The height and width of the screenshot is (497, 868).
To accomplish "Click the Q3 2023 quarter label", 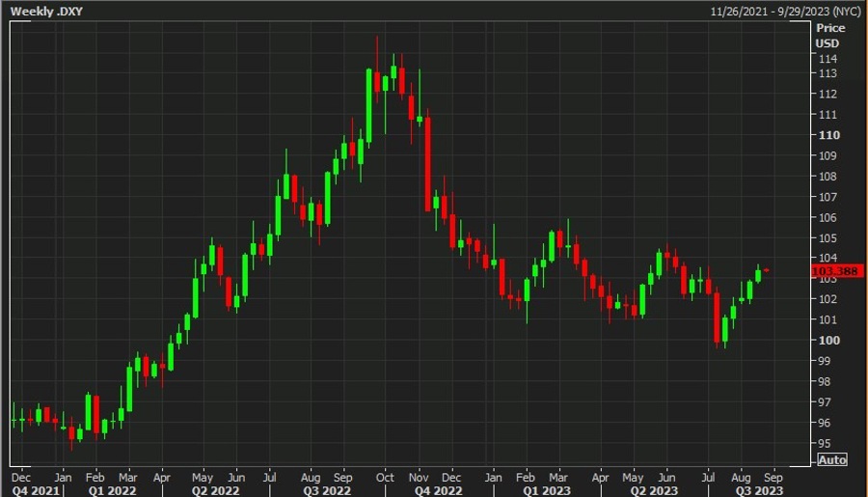I will [759, 491].
